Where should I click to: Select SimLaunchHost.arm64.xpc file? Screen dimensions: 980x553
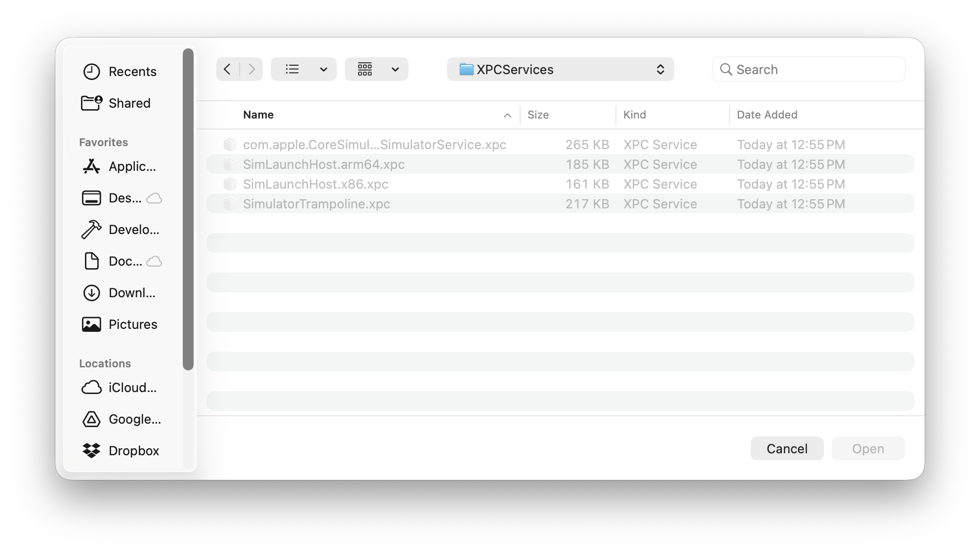click(x=324, y=164)
